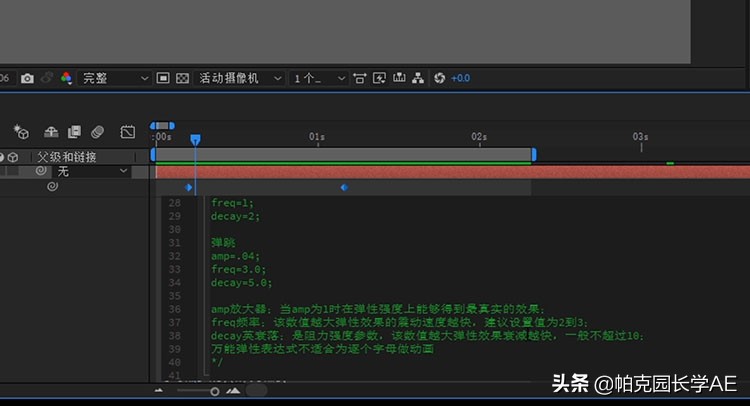The image size is (750, 406).
Task: Click line number 28 in the gutter
Action: 175,203
